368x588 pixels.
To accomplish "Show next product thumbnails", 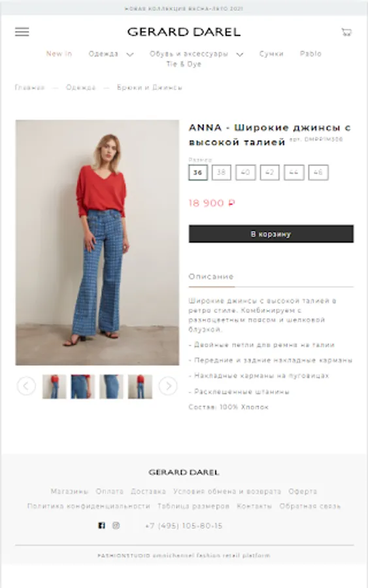I will [x=168, y=386].
